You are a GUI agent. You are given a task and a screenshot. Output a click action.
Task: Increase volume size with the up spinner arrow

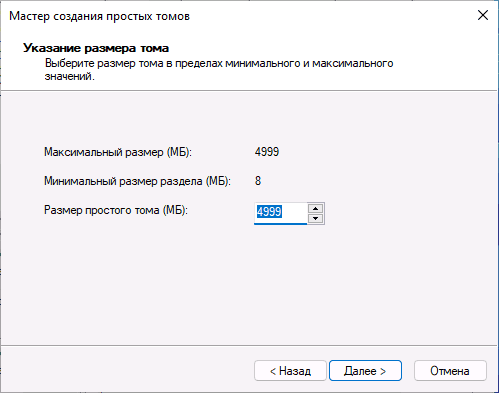point(315,208)
